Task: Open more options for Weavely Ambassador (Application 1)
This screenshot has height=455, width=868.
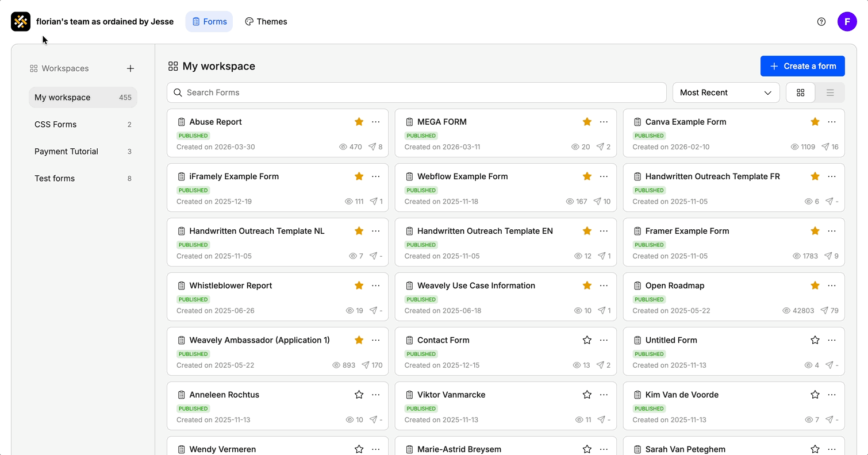Action: [376, 340]
